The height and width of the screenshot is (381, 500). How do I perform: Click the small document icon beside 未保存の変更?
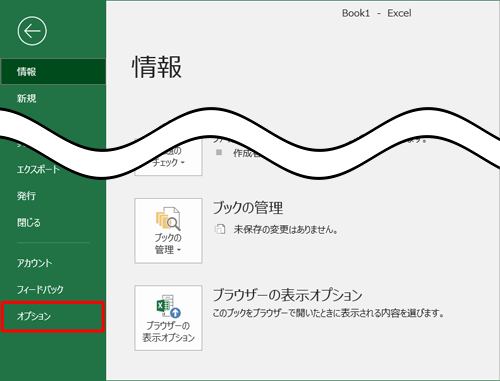(x=220, y=229)
